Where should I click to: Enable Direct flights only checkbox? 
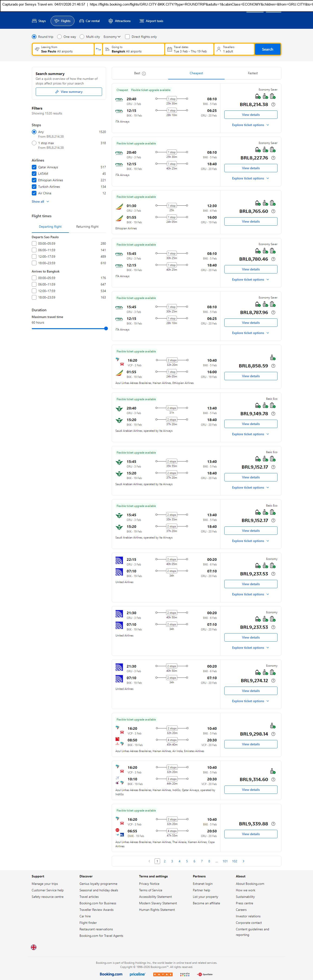click(x=127, y=37)
